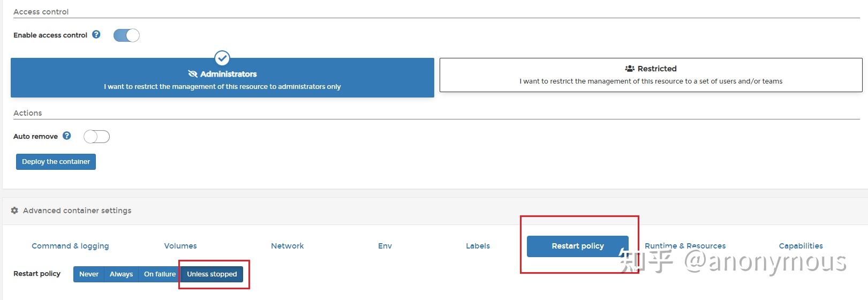Screen dimensions: 868x300
Task: Click gear icon beside Advanced container settings
Action: [x=14, y=211]
